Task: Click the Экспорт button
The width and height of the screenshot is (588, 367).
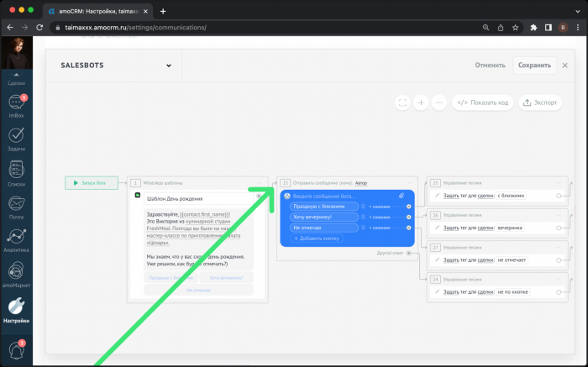Action: 540,102
